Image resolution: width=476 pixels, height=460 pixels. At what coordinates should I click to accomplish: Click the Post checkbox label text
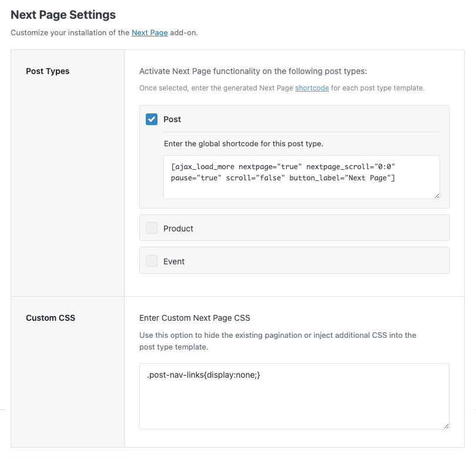pyautogui.click(x=172, y=119)
